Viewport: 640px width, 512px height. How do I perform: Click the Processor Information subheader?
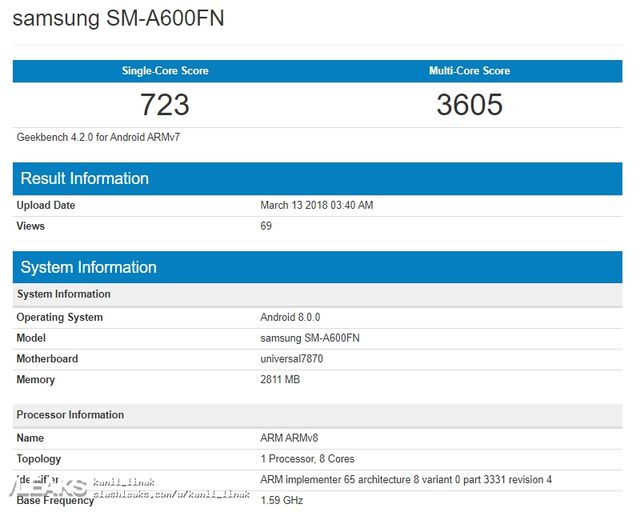pos(318,415)
